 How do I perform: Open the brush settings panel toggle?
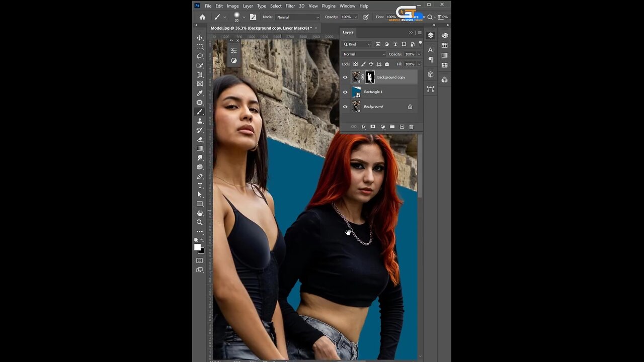(253, 17)
